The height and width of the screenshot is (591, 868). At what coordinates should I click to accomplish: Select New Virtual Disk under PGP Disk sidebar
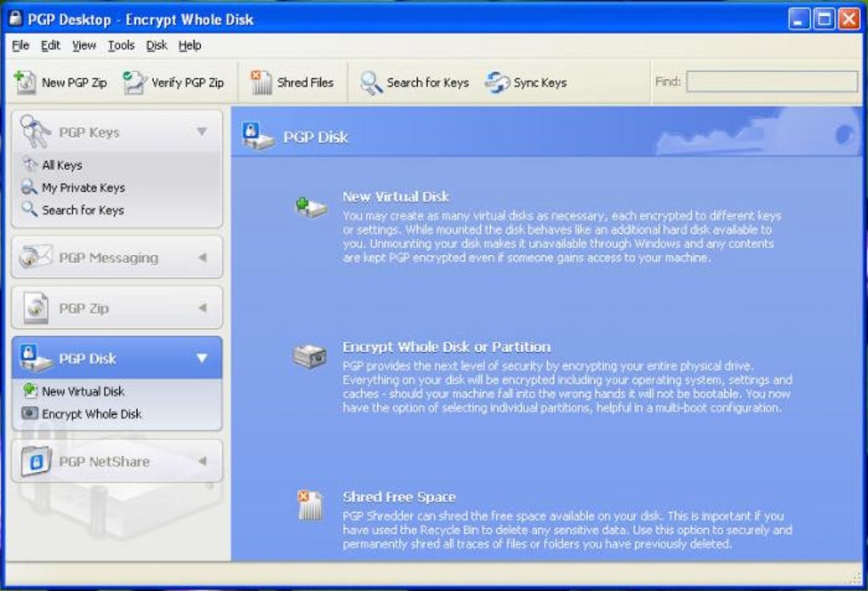click(83, 391)
